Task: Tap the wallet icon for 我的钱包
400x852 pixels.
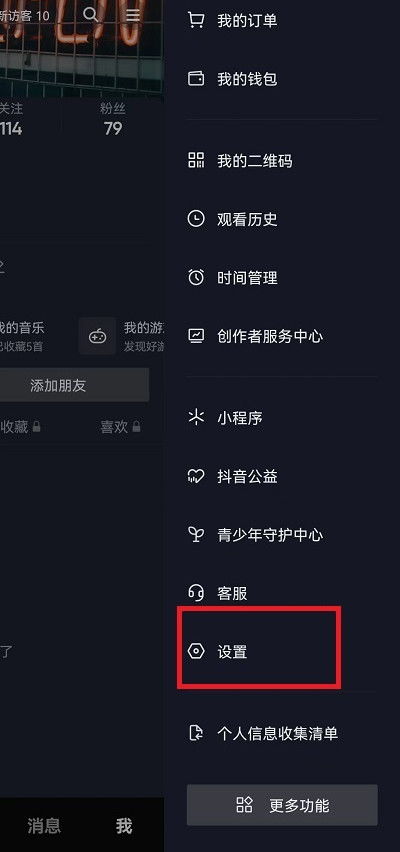Action: click(196, 79)
